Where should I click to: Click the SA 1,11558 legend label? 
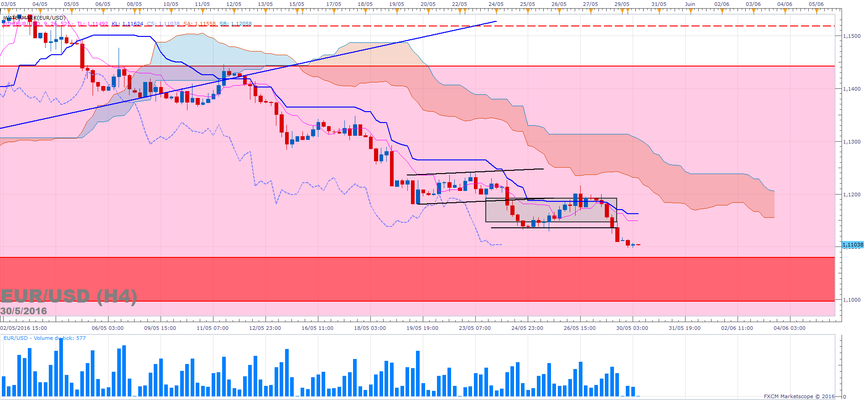coord(199,24)
